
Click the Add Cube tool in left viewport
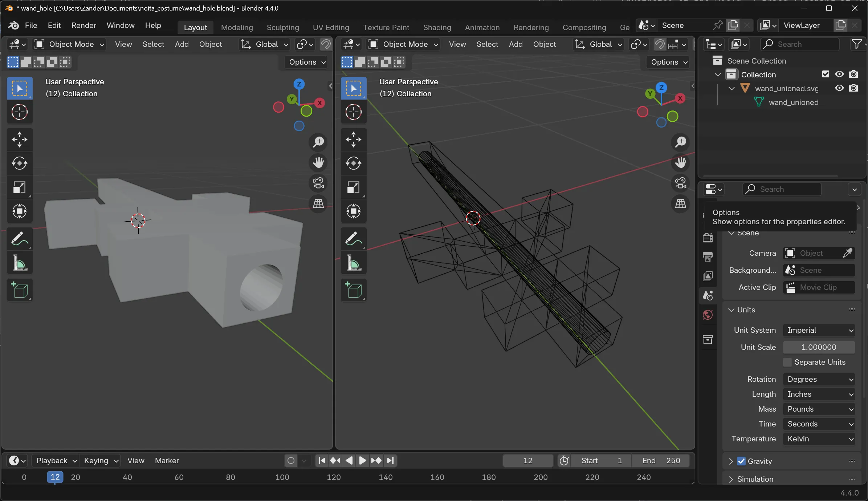pyautogui.click(x=20, y=290)
